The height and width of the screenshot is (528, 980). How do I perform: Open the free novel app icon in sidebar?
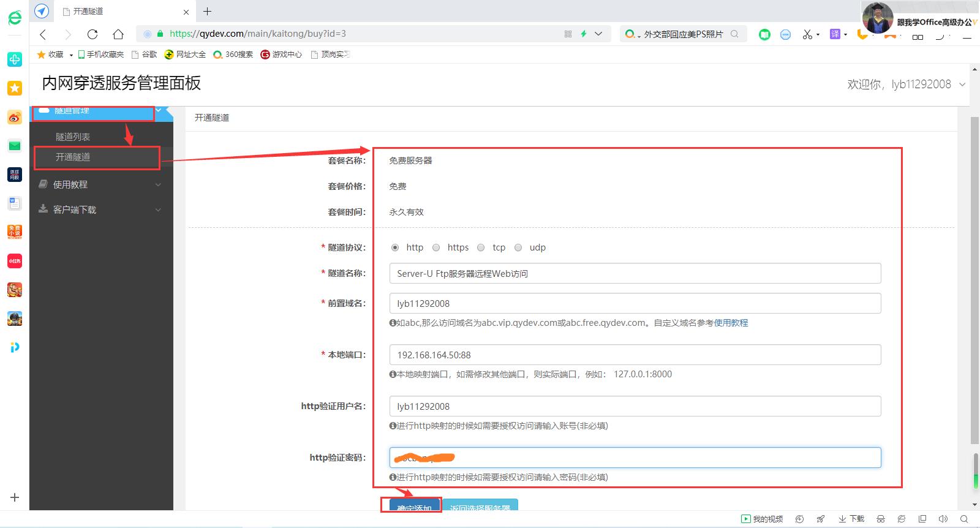pyautogui.click(x=15, y=232)
